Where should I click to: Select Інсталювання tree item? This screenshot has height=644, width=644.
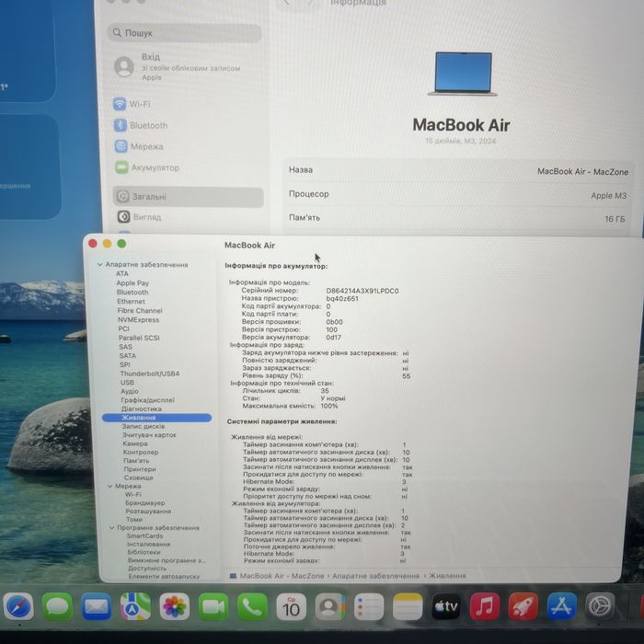(148, 544)
